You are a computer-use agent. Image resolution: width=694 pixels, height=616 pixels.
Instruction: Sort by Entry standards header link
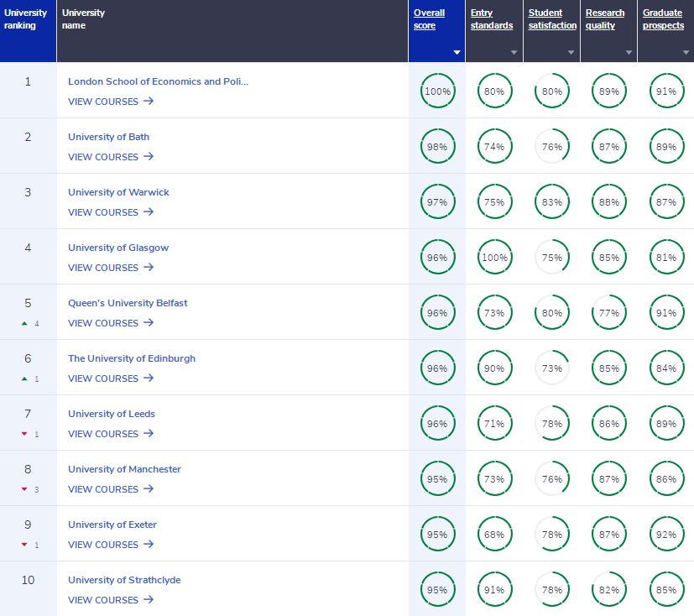pyautogui.click(x=491, y=19)
